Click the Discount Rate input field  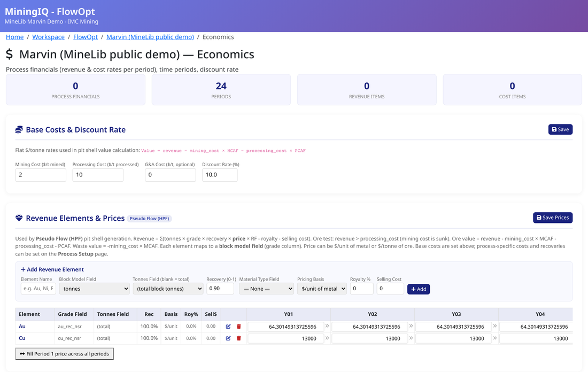220,175
